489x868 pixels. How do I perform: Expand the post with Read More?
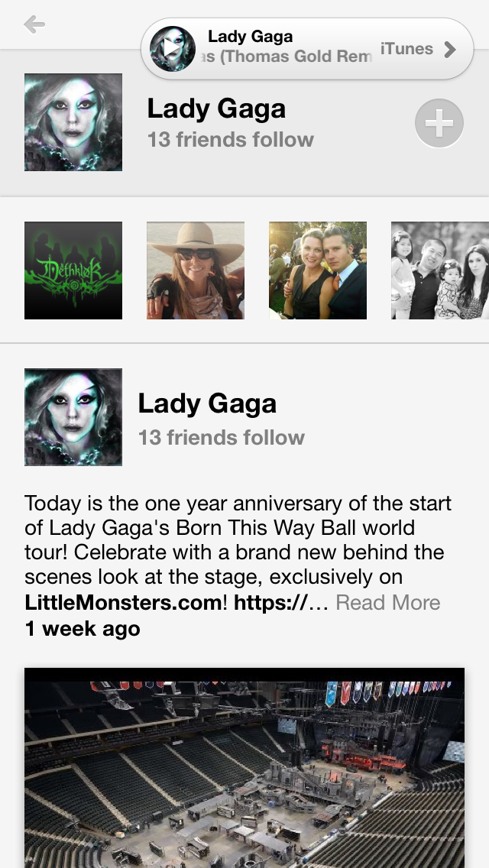click(x=388, y=602)
